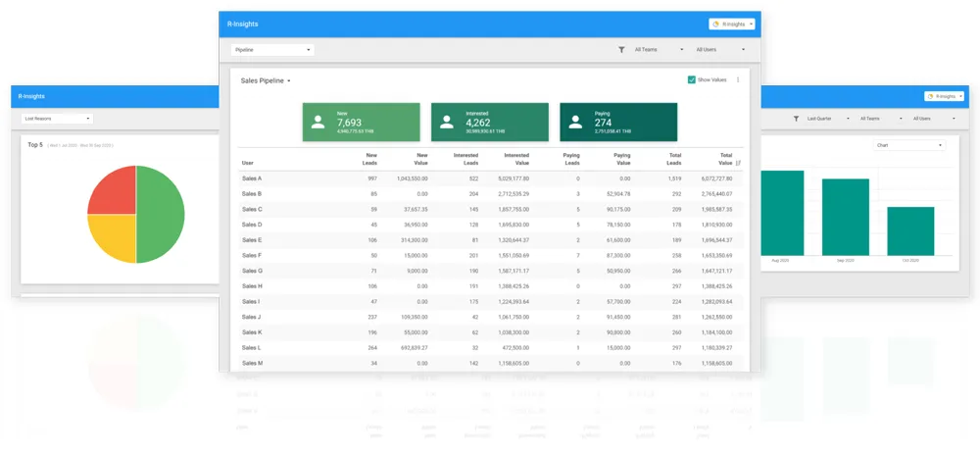The height and width of the screenshot is (455, 980).
Task: Sort by the New Leads column header
Action: 369,160
